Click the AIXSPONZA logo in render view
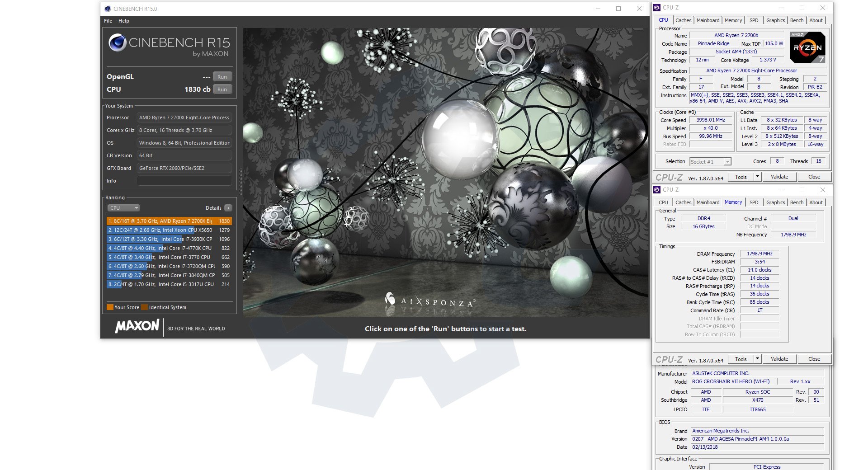Screen dimensions: 868x470 click(429, 301)
